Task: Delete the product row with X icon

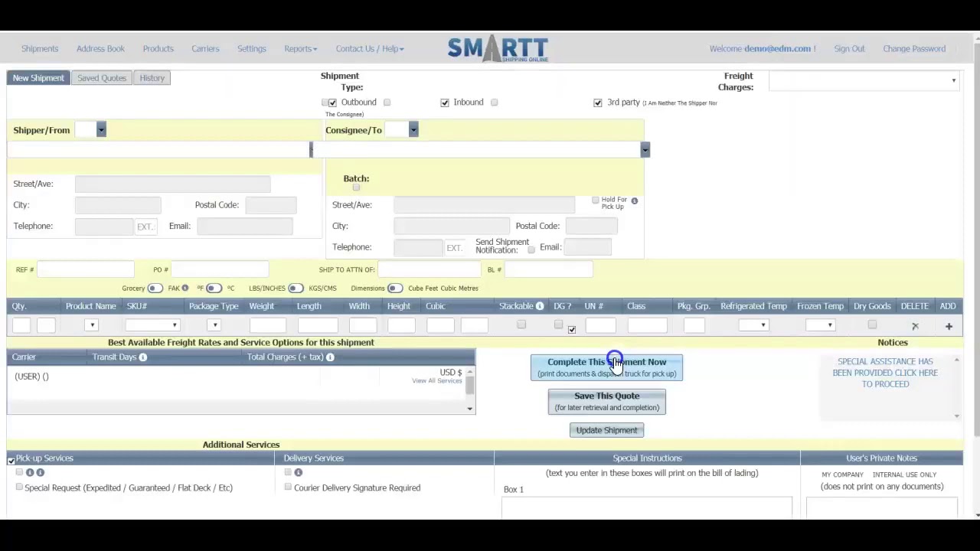Action: tap(915, 326)
